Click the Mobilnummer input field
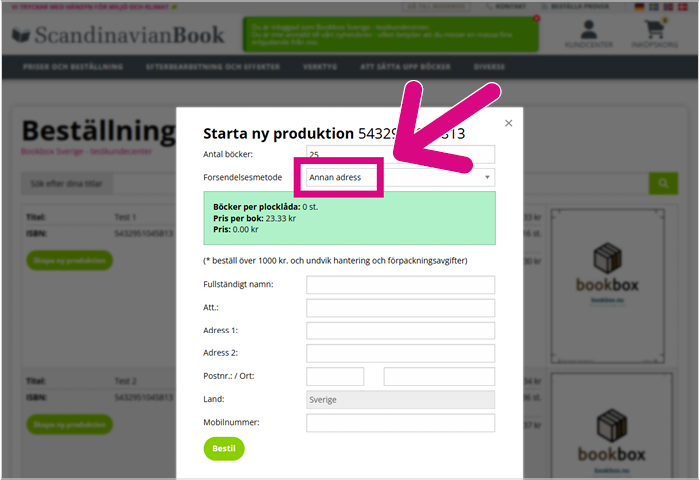Image resolution: width=700 pixels, height=480 pixels. (400, 423)
